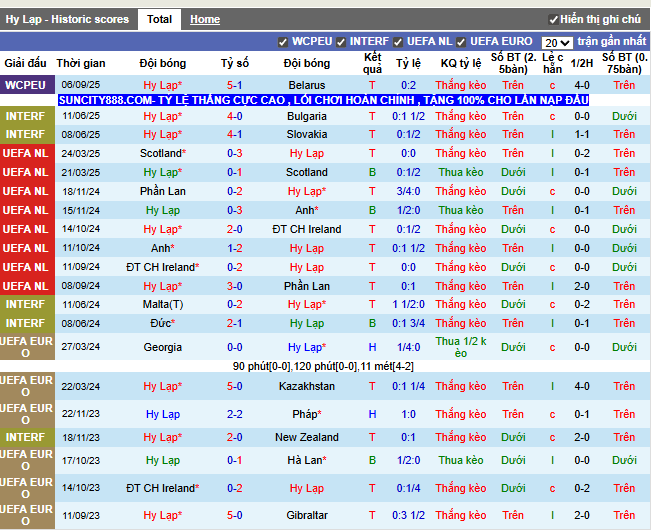Click the 2-2 score versus Pháp

(235, 414)
